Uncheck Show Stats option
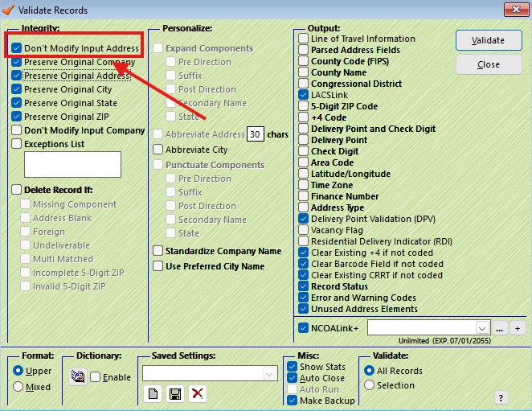The height and width of the screenshot is (411, 532). point(293,367)
